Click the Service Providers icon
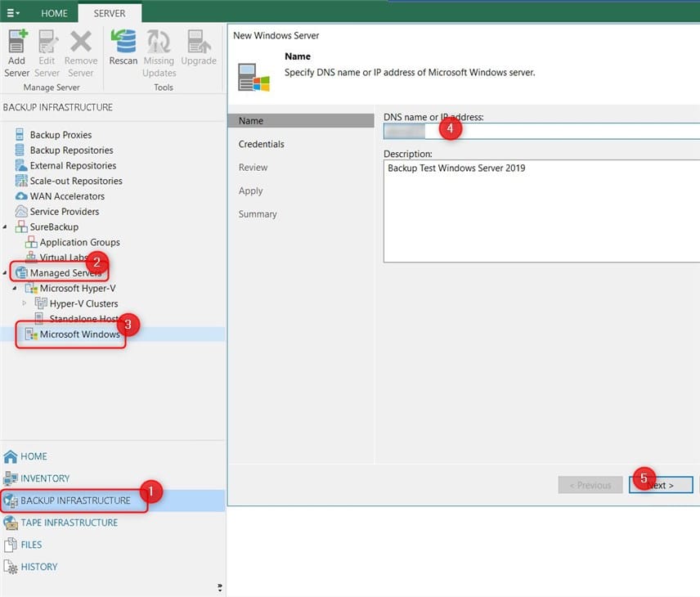The image size is (700, 597). 21,211
